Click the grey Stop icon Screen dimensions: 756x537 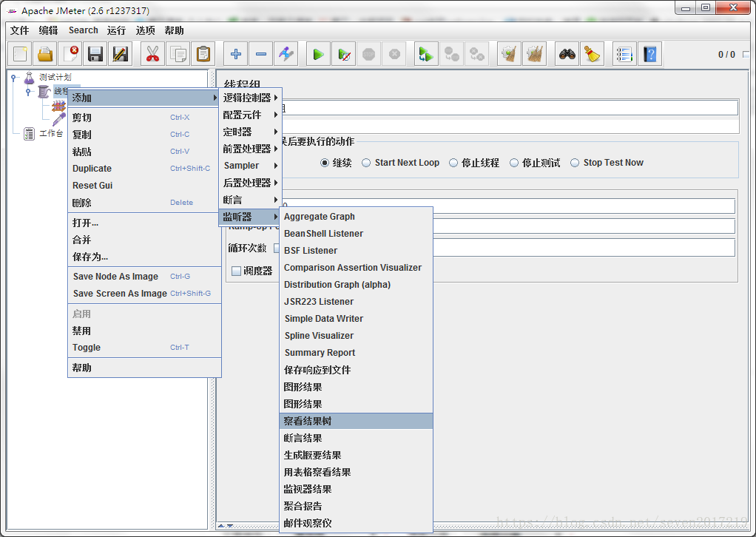click(369, 54)
